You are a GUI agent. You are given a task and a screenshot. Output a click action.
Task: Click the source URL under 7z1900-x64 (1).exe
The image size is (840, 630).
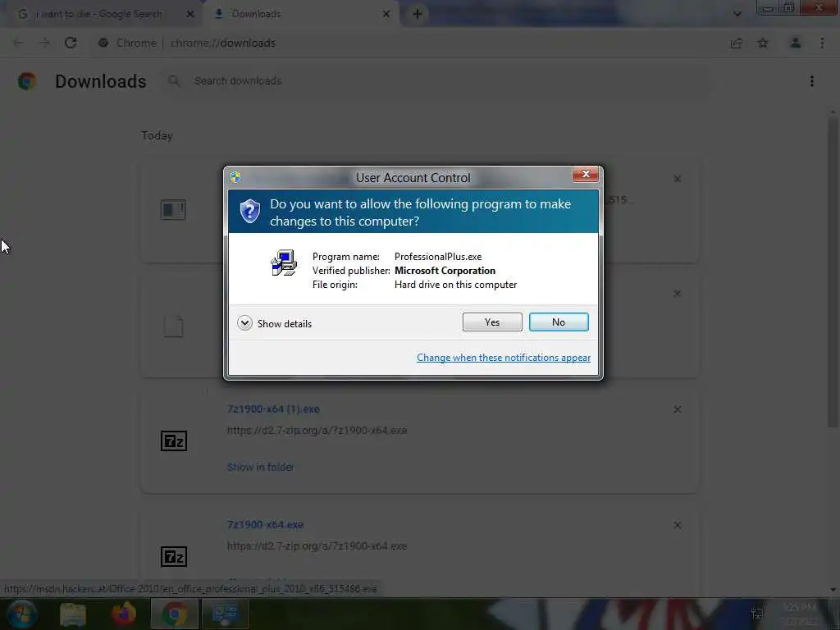[x=317, y=430]
